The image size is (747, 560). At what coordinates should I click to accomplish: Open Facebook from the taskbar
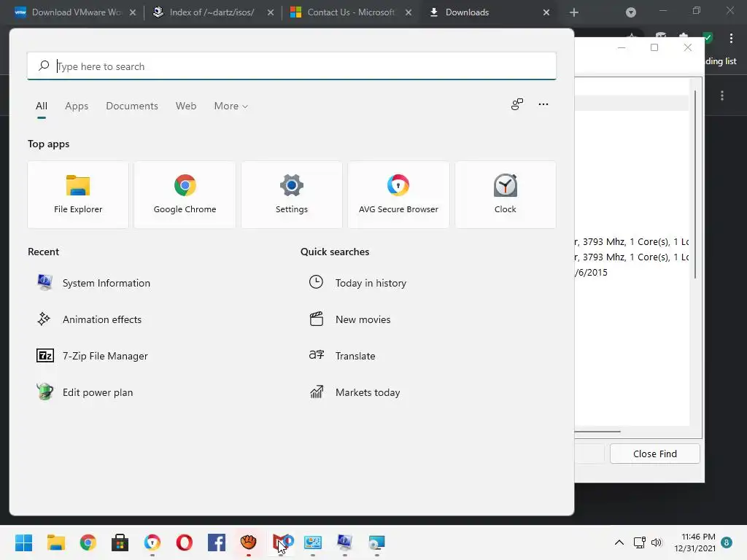[216, 542]
